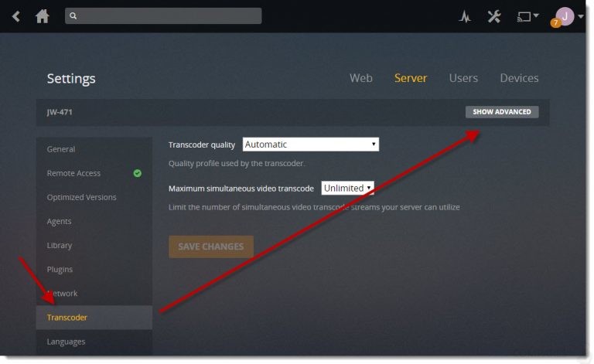Click the green Remote Access status checkmark
This screenshot has height=364, width=594.
click(x=138, y=173)
